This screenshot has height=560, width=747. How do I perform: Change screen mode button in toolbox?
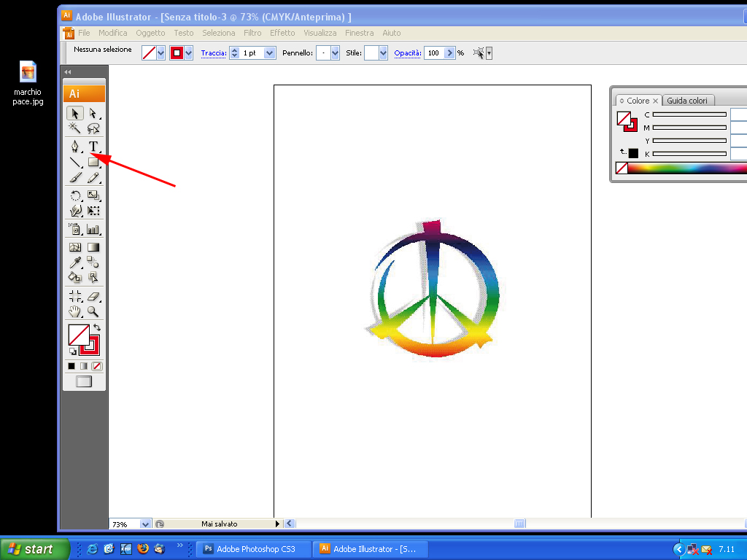pyautogui.click(x=84, y=381)
